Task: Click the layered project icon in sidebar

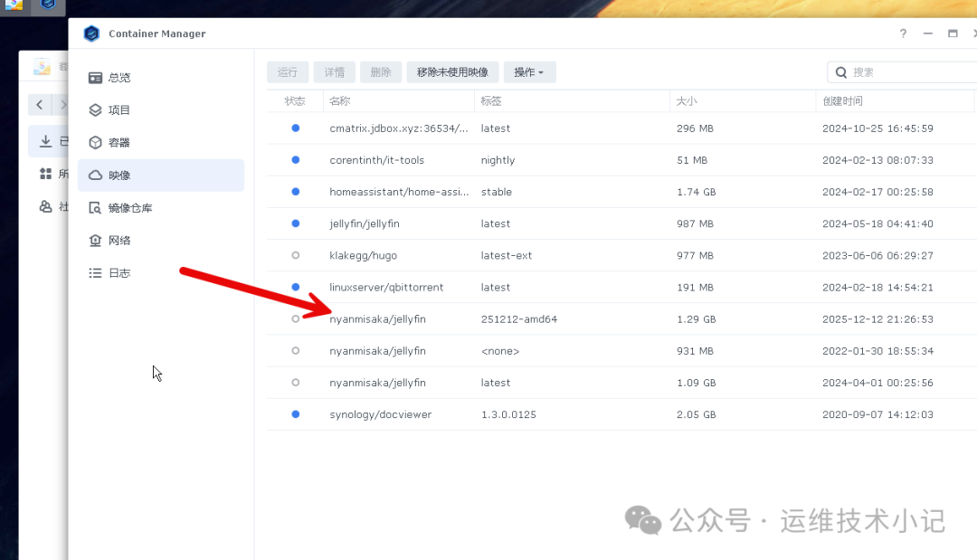Action: point(95,110)
